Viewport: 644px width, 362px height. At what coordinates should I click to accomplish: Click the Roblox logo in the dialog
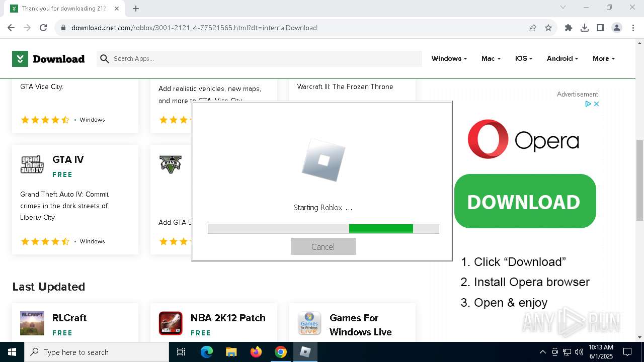324,160
